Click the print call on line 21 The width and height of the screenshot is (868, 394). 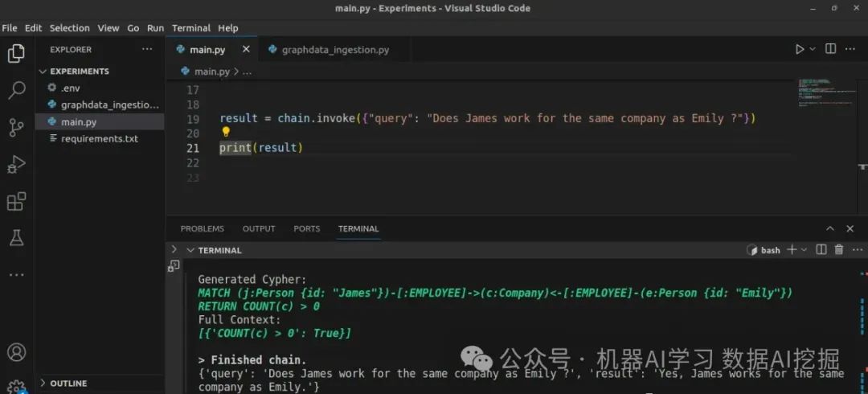[235, 148]
